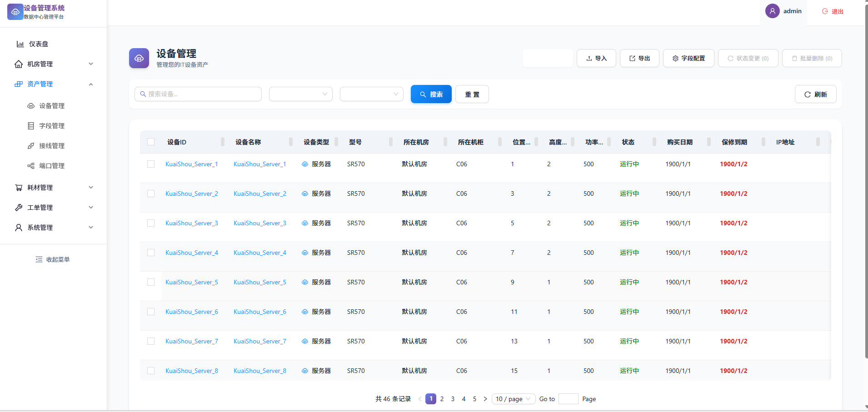Expand the 系统管理 menu chevron
The width and height of the screenshot is (868, 412).
pyautogui.click(x=91, y=228)
